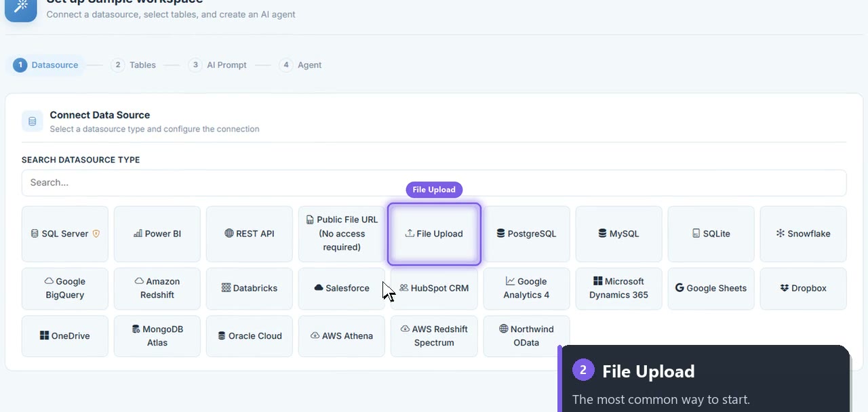Pick Microsoft Dynamics 365 datasource

point(618,288)
